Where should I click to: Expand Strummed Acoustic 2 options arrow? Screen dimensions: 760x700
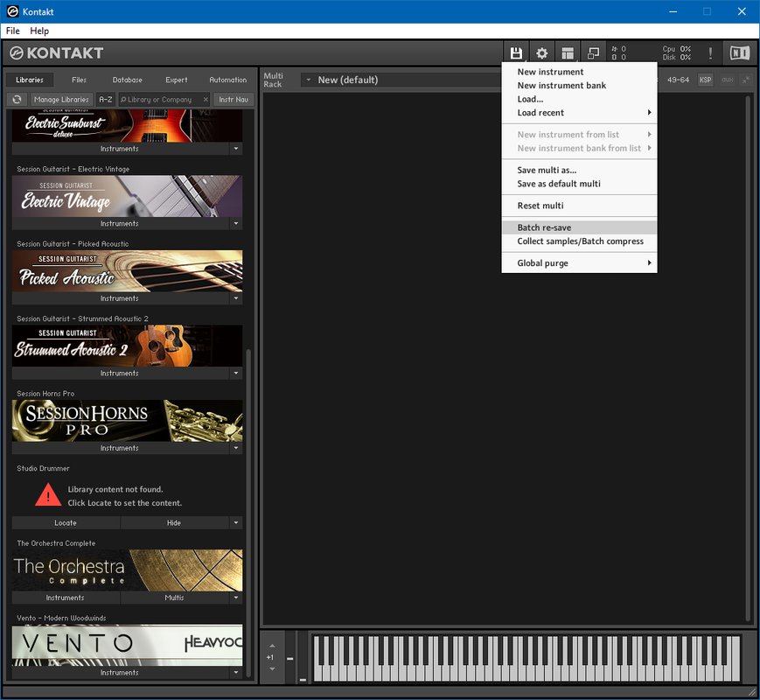tap(236, 373)
